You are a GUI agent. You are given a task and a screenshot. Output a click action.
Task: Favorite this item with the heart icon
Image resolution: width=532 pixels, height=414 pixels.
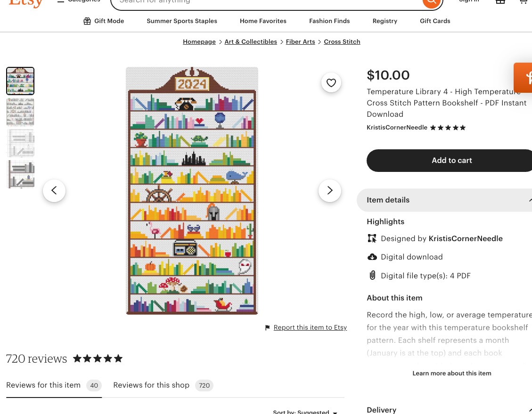tap(331, 83)
